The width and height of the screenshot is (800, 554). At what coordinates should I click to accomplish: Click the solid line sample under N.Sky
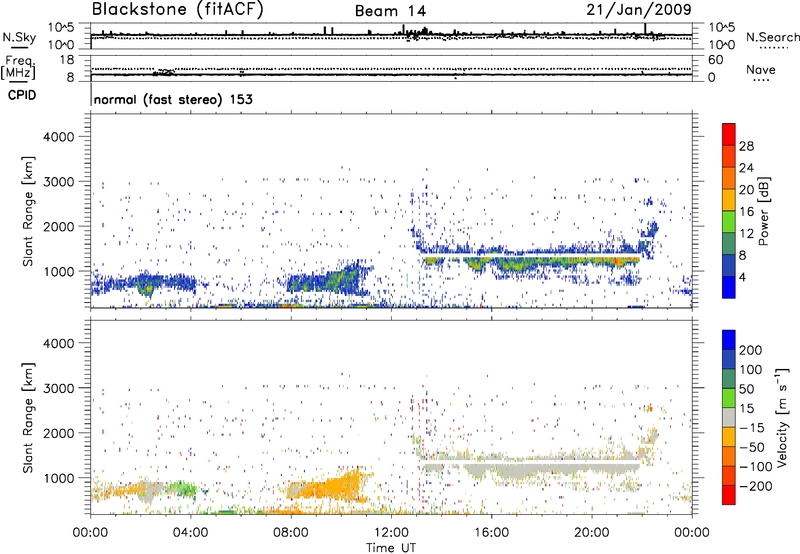(x=20, y=47)
